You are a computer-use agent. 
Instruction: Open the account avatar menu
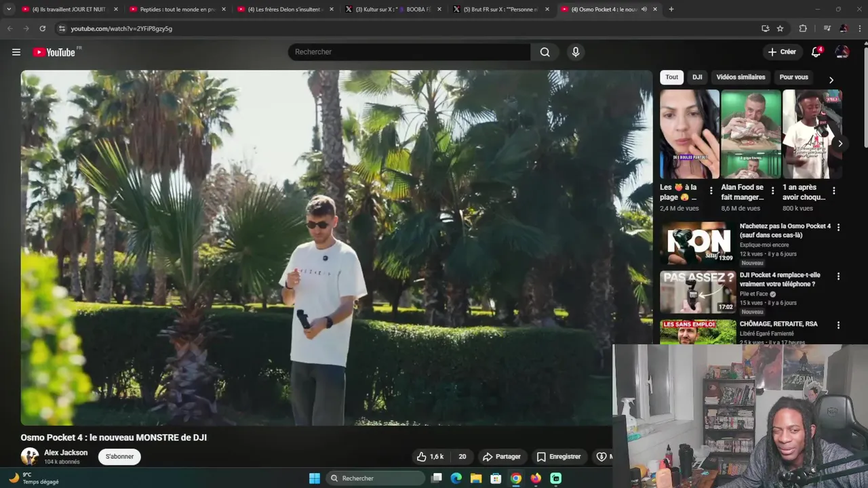coord(842,52)
